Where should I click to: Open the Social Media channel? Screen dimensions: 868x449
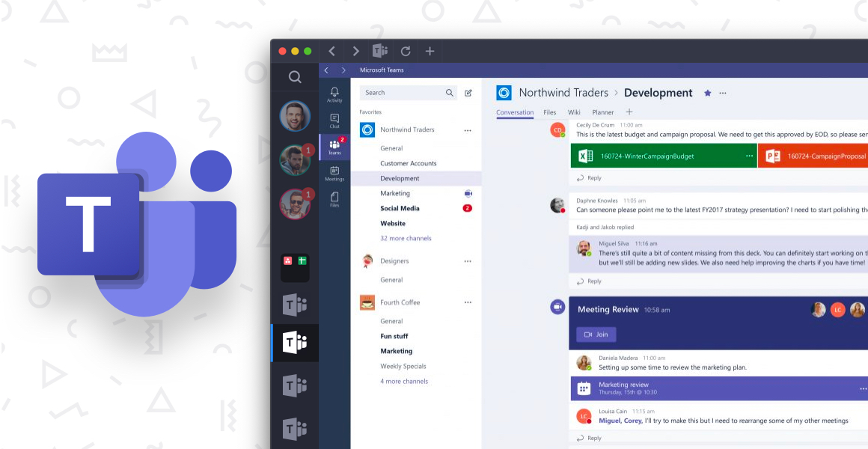[400, 208]
